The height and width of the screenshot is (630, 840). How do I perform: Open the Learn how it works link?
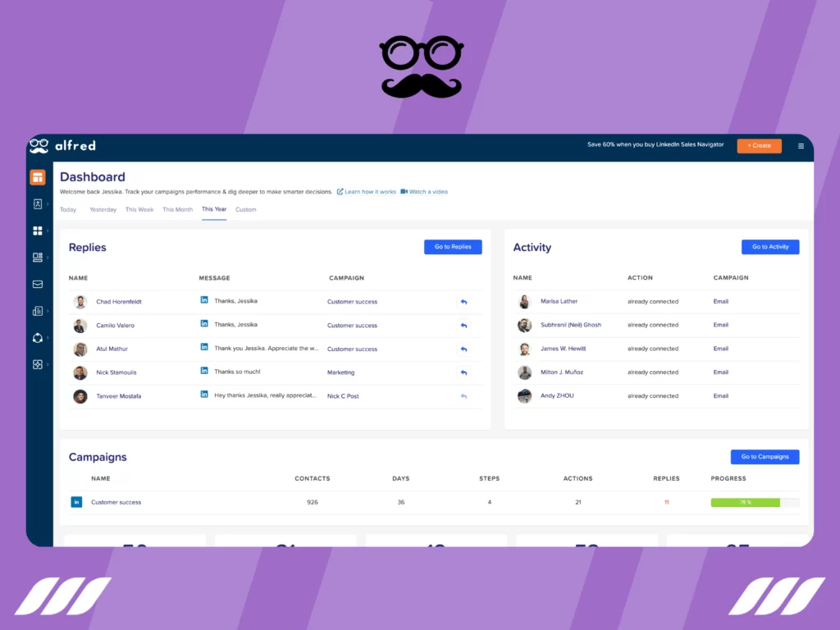click(367, 192)
